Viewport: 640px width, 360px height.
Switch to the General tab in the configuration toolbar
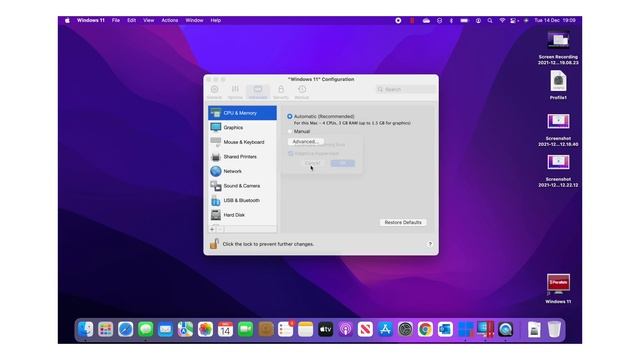[x=214, y=92]
